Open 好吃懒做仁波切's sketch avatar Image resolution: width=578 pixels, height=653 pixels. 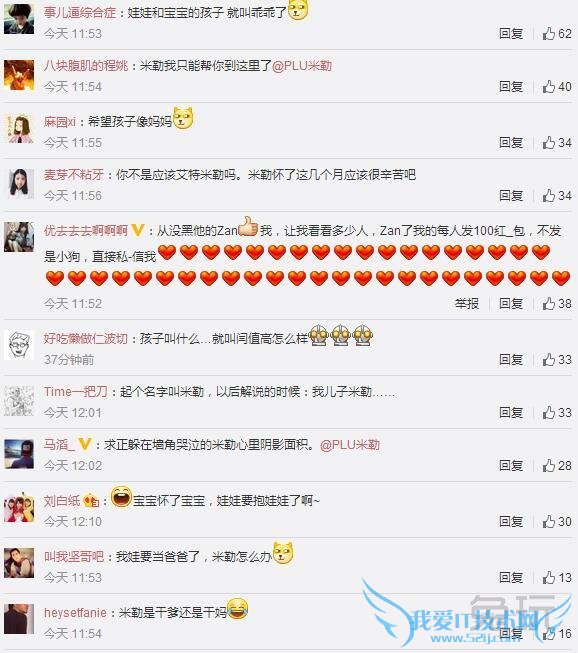19,345
